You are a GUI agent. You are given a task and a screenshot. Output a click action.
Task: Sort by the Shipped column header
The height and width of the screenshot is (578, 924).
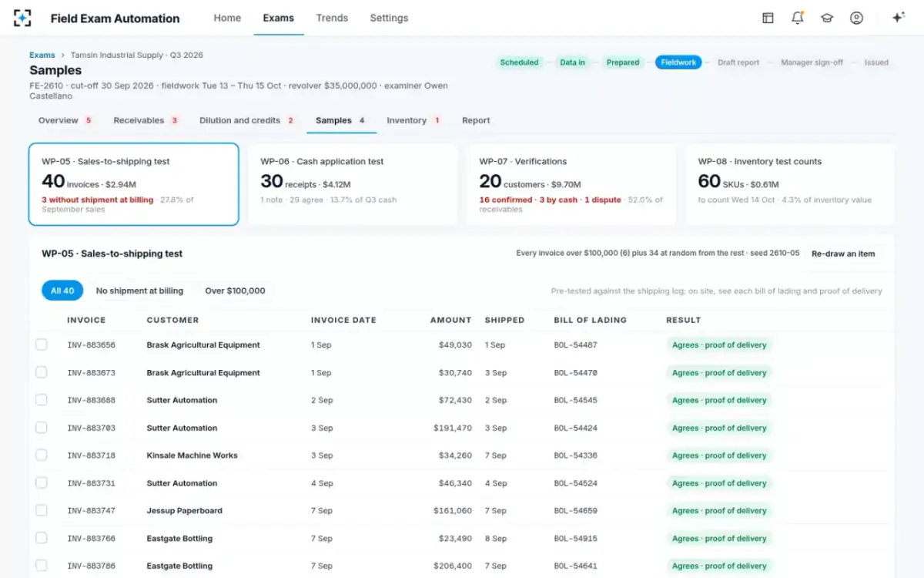504,320
